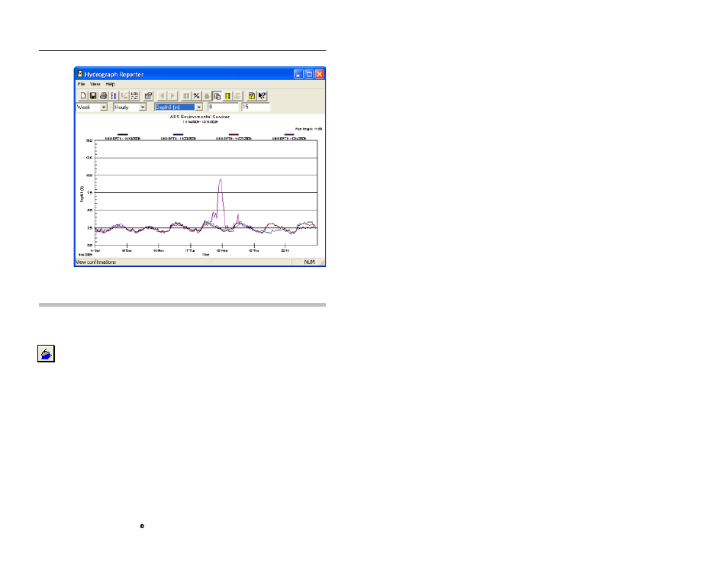Click the blue bucket note icon below the window
728x563 pixels.
[46, 354]
